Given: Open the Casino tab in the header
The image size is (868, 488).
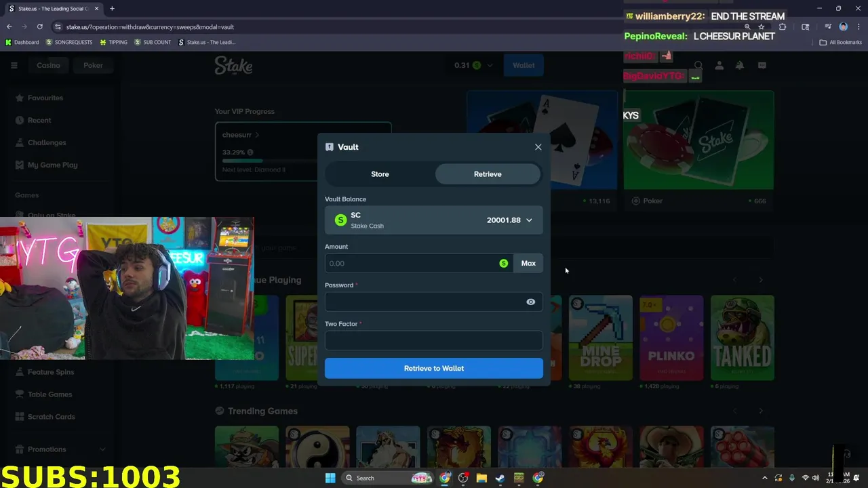Looking at the screenshot, I should (x=48, y=65).
